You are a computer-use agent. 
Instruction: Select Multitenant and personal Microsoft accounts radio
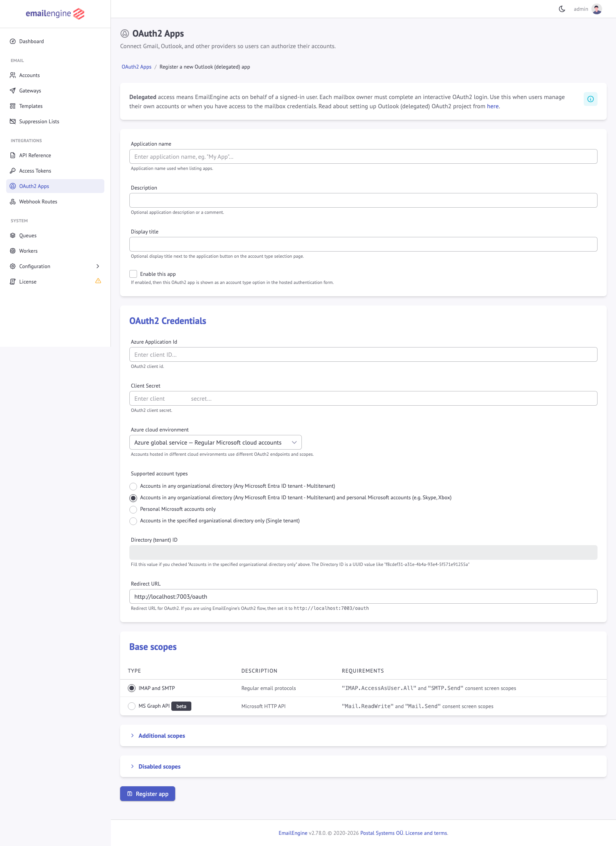pyautogui.click(x=133, y=498)
